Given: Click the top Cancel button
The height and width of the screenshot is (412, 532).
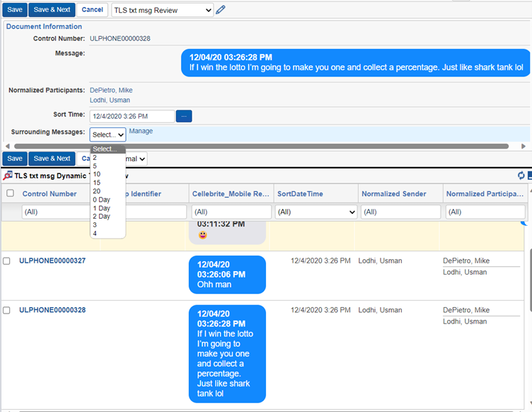Looking at the screenshot, I should point(92,10).
